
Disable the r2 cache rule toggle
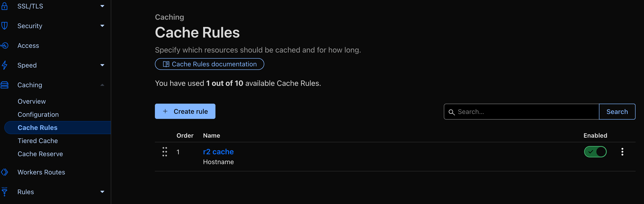click(595, 152)
